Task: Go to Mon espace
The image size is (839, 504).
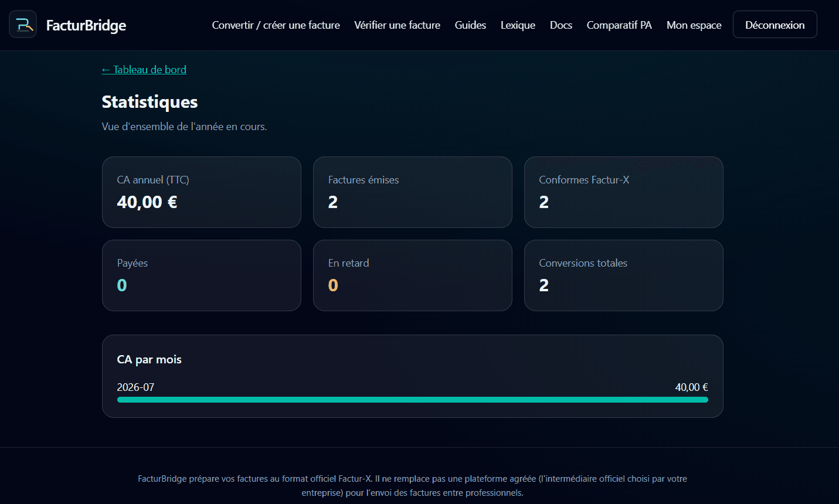Action: tap(694, 25)
